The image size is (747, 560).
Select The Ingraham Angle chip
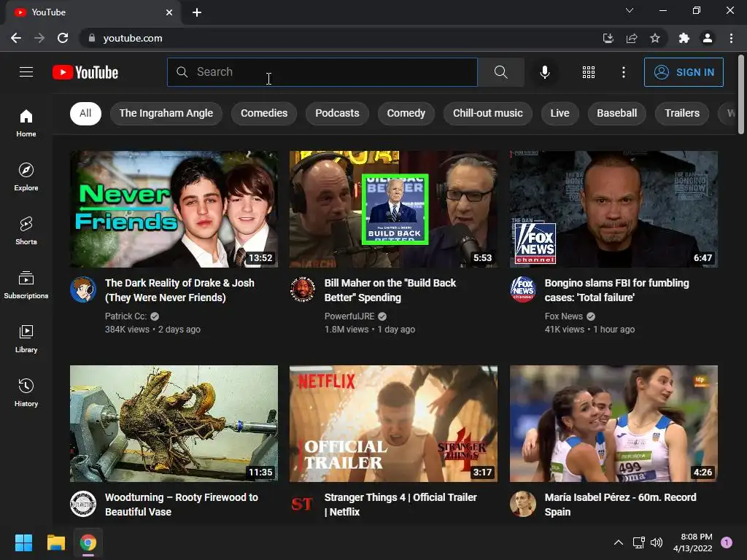tap(166, 113)
